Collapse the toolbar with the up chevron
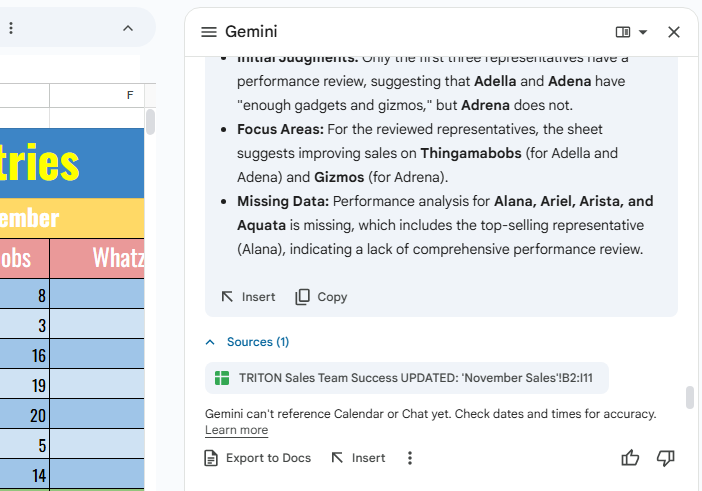The height and width of the screenshot is (491, 702). 128,28
